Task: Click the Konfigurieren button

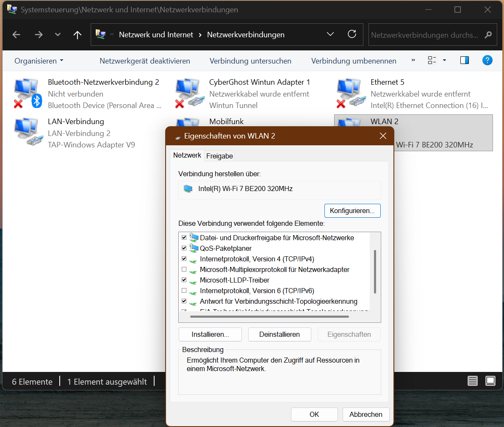Action: pyautogui.click(x=352, y=211)
